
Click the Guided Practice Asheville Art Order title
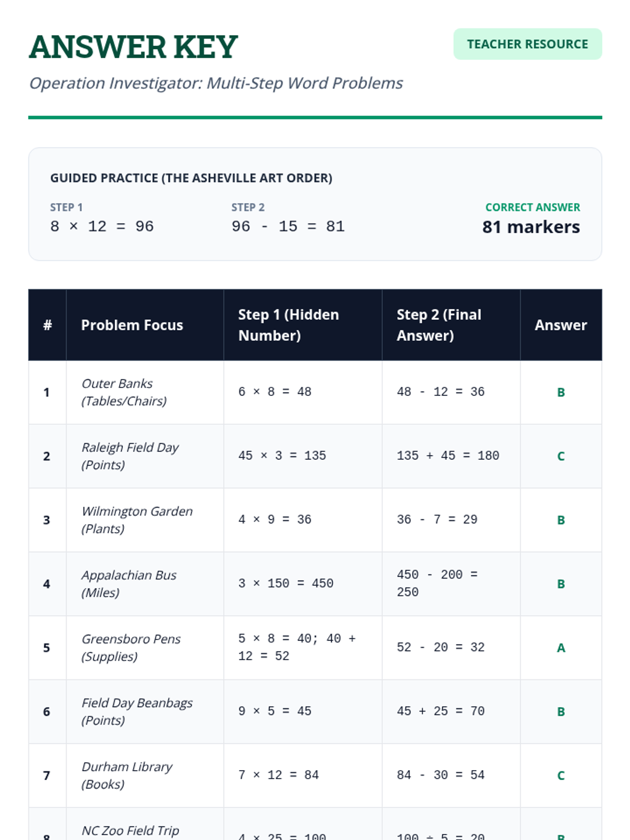[x=191, y=178]
